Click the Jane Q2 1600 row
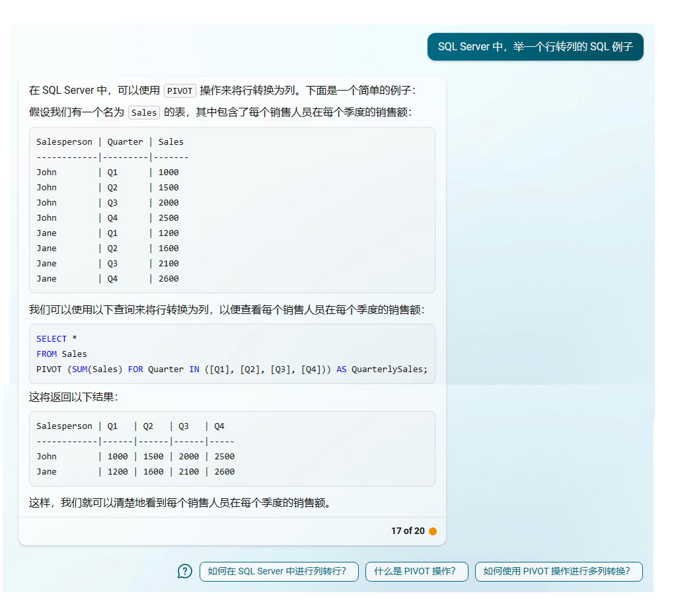Image resolution: width=676 pixels, height=616 pixels. (107, 249)
